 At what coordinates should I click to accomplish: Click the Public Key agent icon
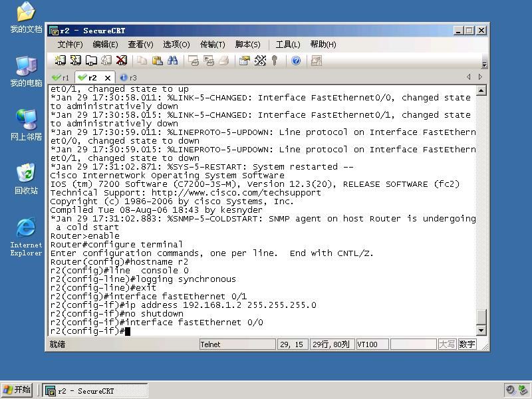275,61
